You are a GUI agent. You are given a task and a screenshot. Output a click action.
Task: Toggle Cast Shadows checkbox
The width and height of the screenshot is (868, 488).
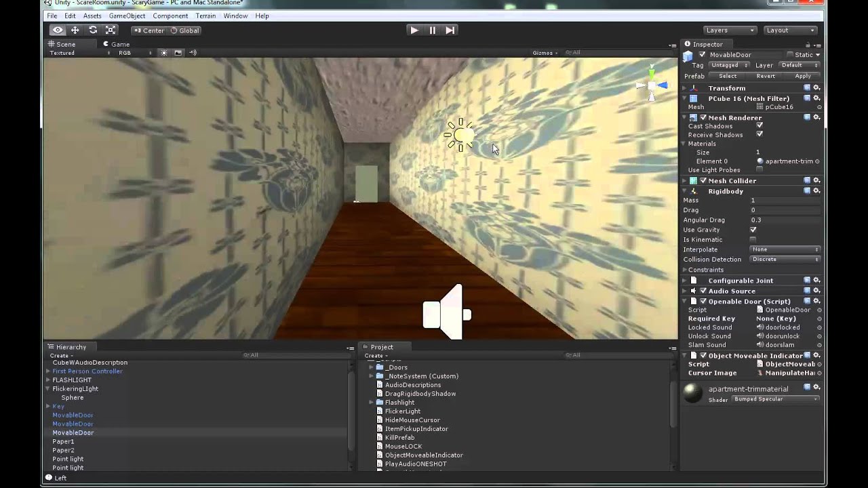click(759, 126)
